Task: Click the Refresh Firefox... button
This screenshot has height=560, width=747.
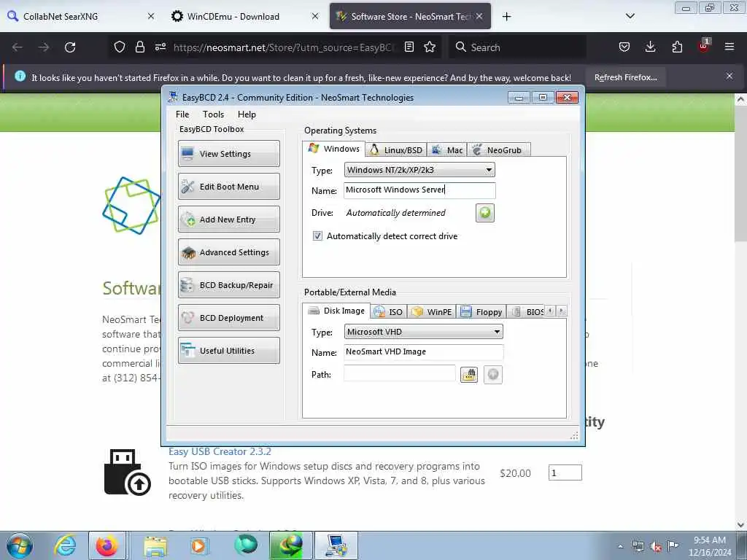Action: (x=625, y=77)
